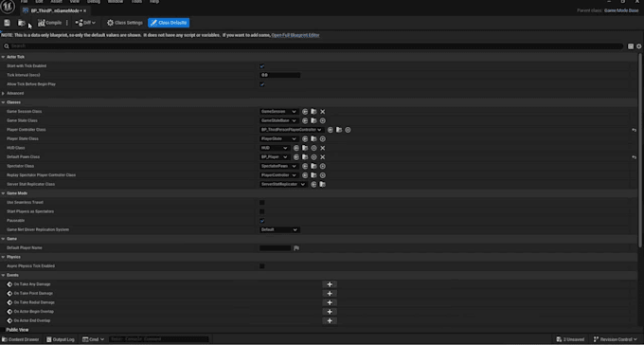
Task: Open the Revision Control menu
Action: pyautogui.click(x=616, y=339)
